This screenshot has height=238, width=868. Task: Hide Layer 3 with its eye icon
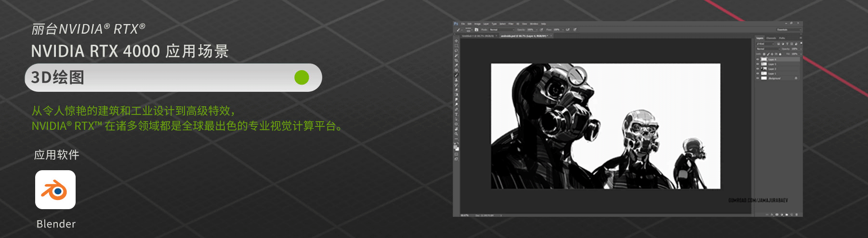757,64
